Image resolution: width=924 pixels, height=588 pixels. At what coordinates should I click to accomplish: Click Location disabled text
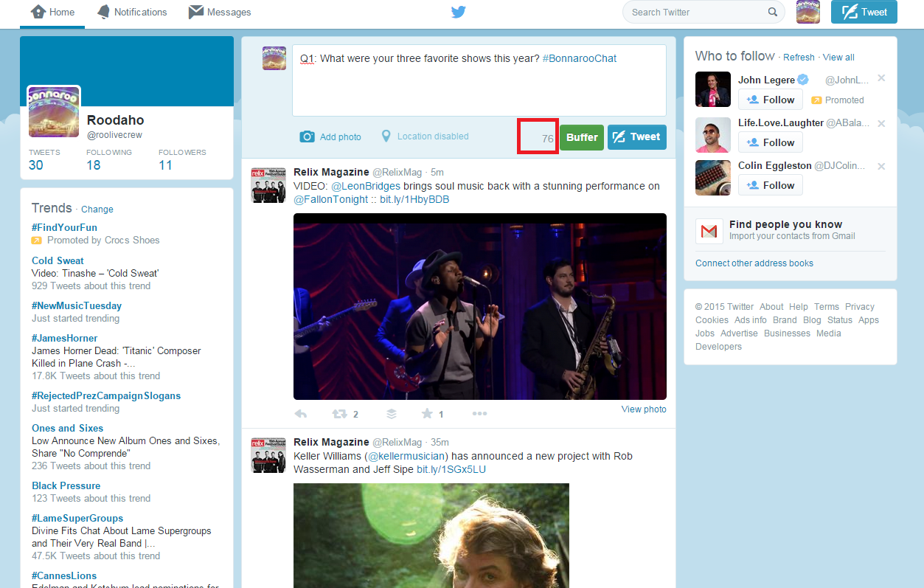[x=433, y=136]
